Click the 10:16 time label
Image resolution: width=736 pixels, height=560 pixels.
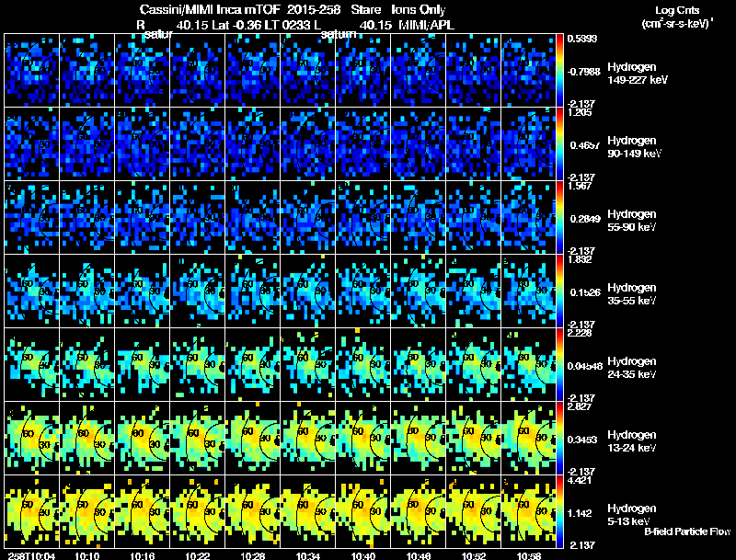coord(143,555)
